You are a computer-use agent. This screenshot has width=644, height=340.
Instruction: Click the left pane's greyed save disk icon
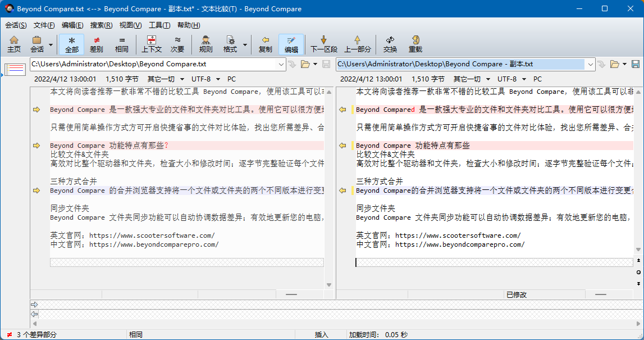pyautogui.click(x=326, y=64)
